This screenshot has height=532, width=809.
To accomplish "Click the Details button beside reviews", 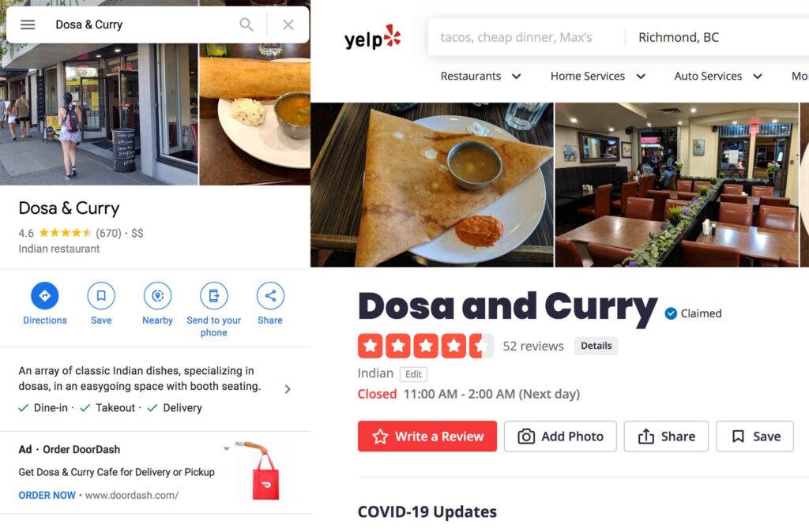I will 596,346.
